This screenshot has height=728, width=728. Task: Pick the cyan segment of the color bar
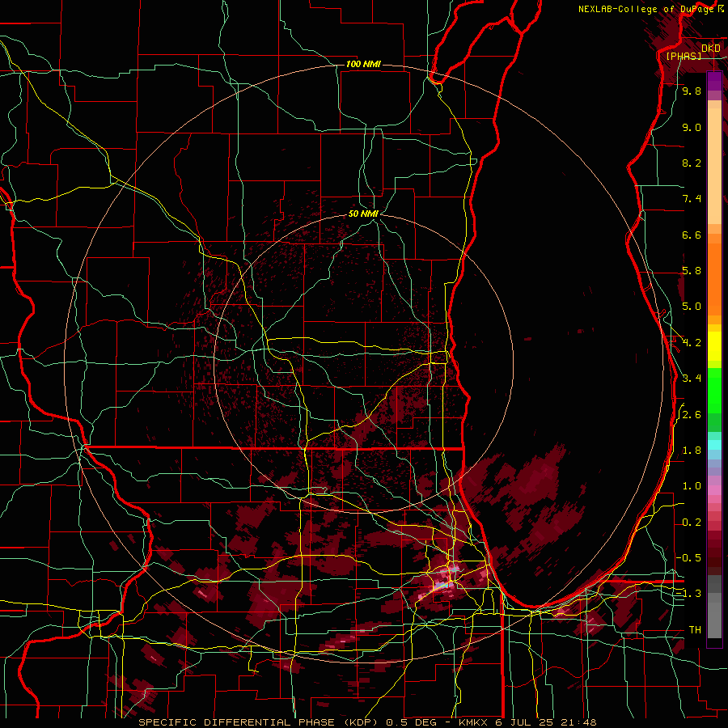click(714, 445)
